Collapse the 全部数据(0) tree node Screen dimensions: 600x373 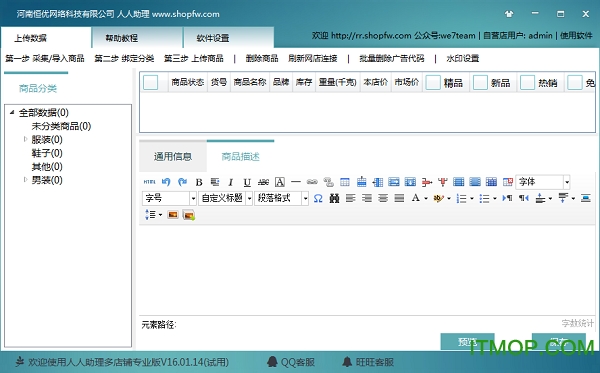(12, 112)
